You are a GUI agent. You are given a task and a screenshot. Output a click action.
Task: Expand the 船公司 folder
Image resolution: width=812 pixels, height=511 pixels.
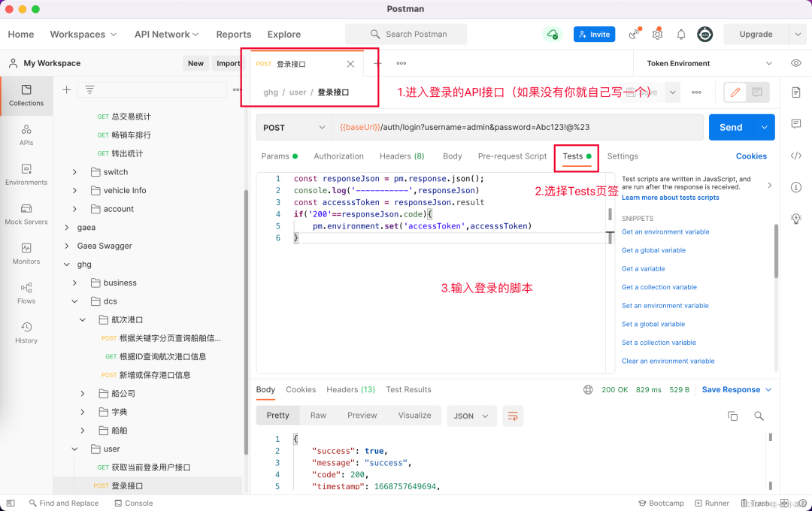[x=83, y=394]
